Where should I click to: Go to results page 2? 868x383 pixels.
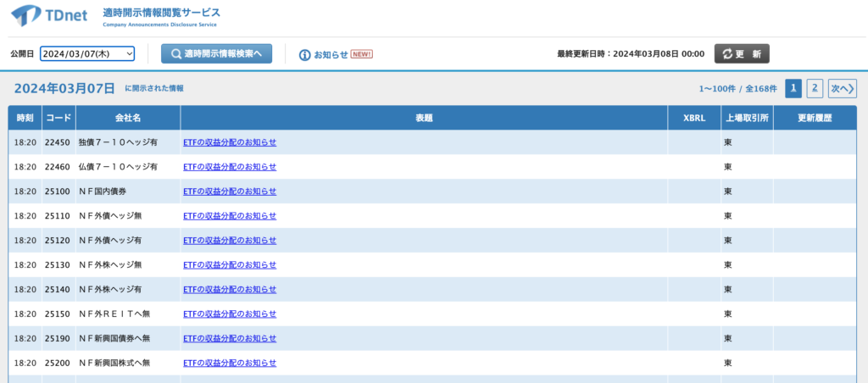[x=814, y=88]
